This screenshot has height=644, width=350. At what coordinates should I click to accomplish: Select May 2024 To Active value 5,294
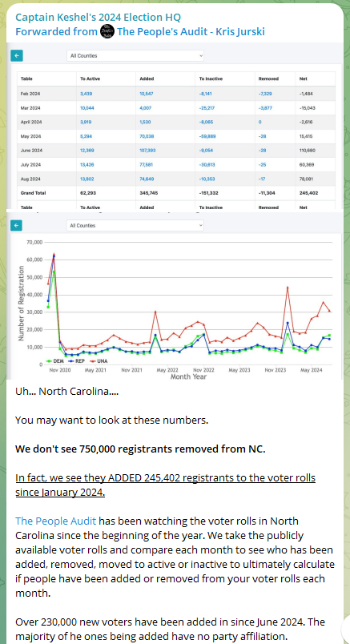[x=86, y=136]
